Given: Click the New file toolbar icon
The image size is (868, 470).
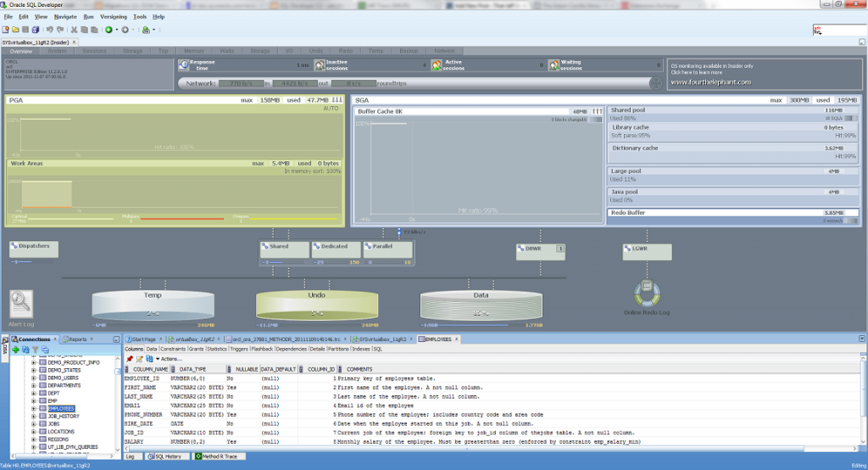Looking at the screenshot, I should [x=6, y=30].
